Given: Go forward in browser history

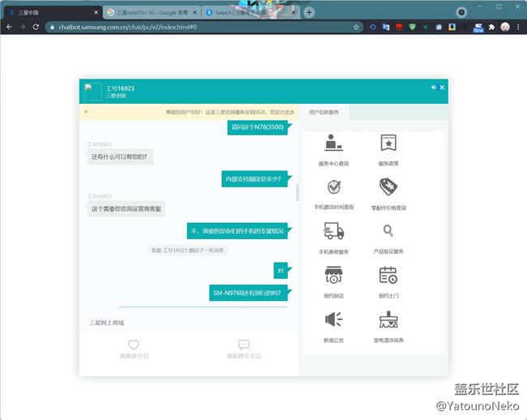Looking at the screenshot, I should [23, 27].
